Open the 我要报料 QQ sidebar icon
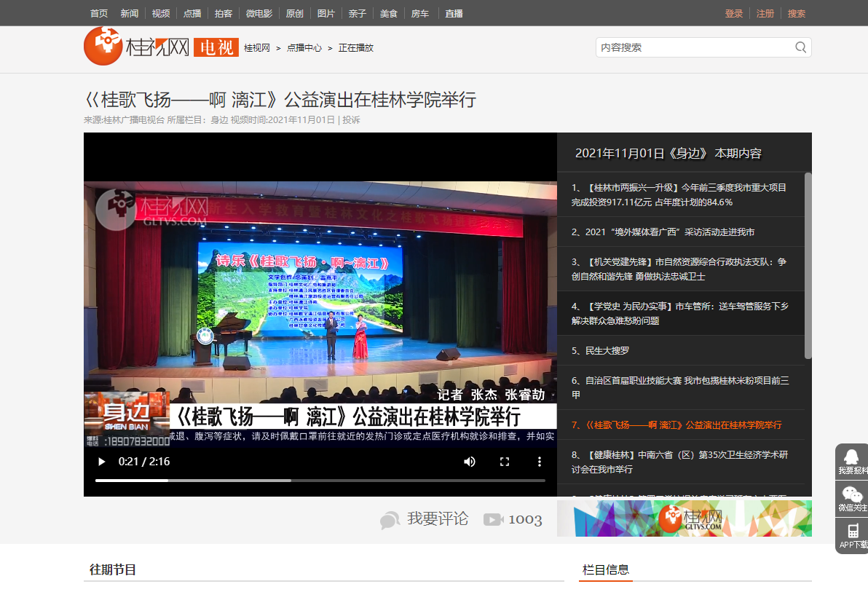 click(x=851, y=462)
